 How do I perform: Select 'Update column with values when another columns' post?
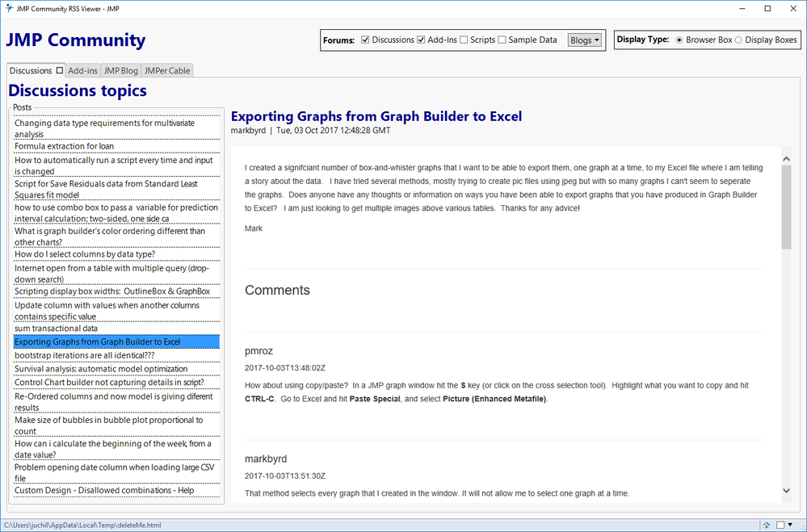pyautogui.click(x=117, y=310)
